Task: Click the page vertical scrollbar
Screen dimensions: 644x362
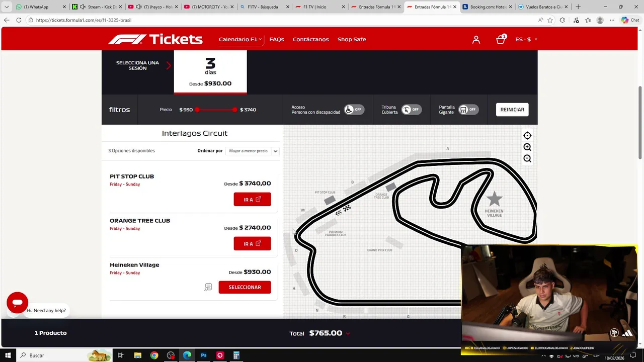Action: pyautogui.click(x=640, y=123)
